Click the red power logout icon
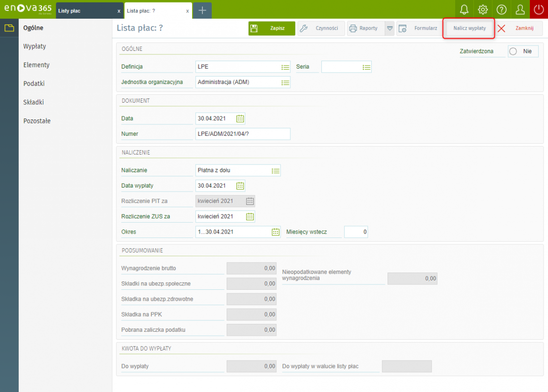This screenshot has width=548, height=392. pos(539,9)
